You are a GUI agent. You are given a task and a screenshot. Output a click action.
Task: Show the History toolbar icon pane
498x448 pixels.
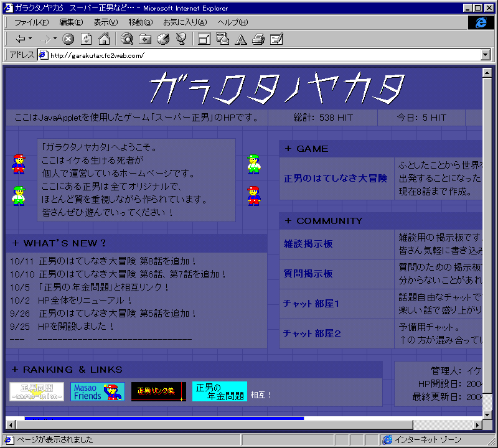[x=163, y=39]
